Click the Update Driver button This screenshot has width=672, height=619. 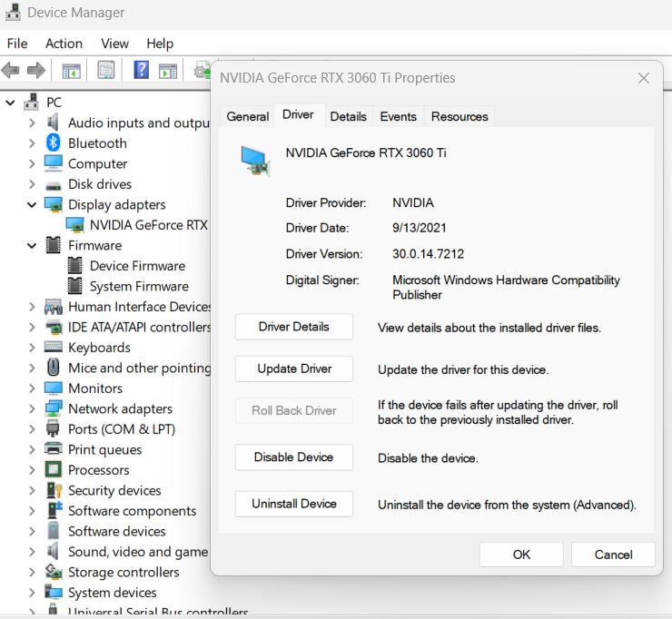coord(294,368)
